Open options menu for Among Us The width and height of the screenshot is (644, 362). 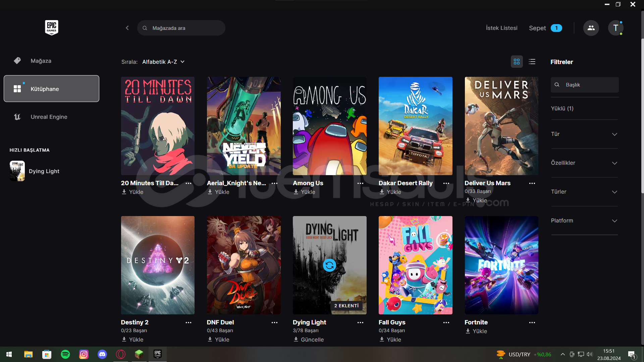click(x=360, y=183)
